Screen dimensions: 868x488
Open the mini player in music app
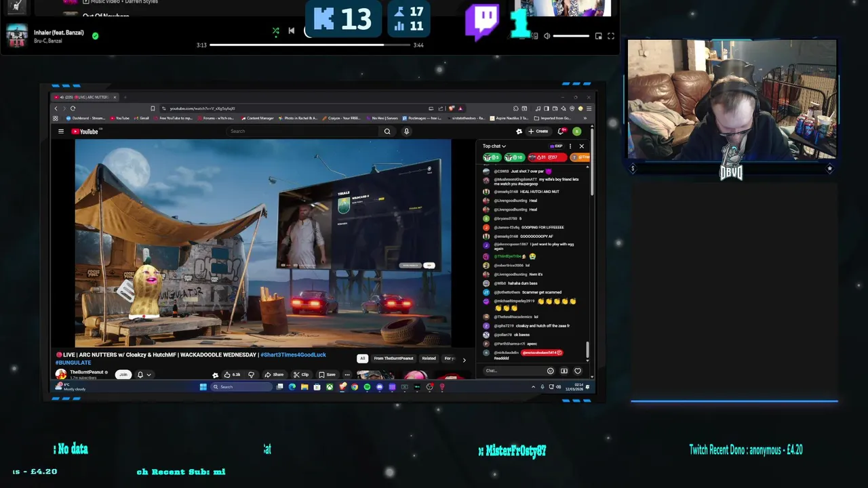[x=598, y=36]
